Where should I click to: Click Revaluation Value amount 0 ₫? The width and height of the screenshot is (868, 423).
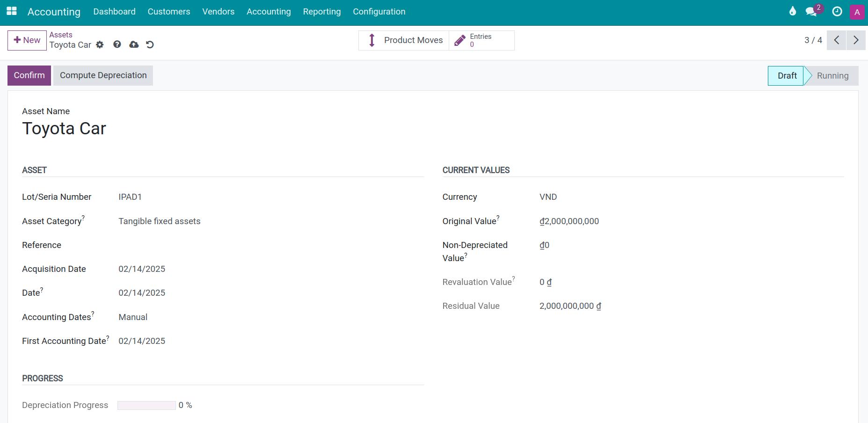[x=546, y=282]
